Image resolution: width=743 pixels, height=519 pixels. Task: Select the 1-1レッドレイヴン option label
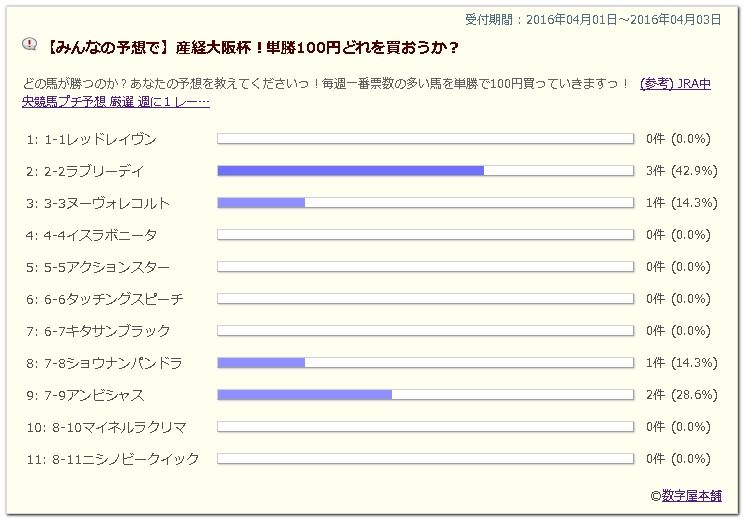point(91,139)
